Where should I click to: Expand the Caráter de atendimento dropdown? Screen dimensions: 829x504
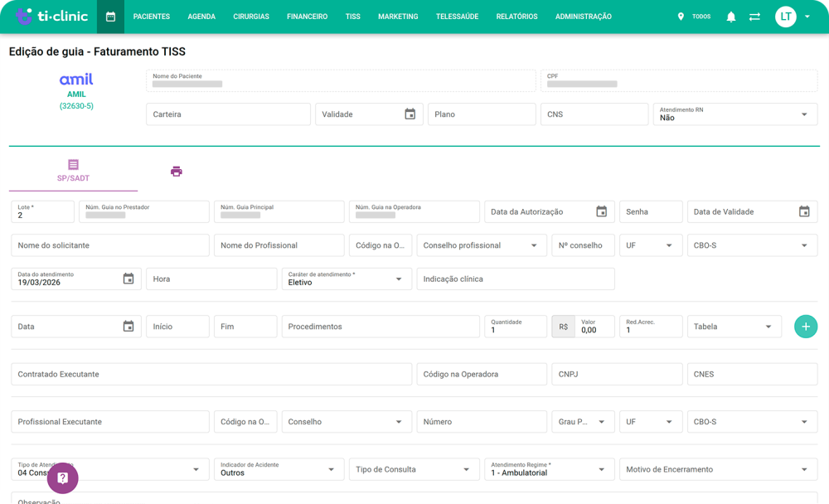point(347,279)
